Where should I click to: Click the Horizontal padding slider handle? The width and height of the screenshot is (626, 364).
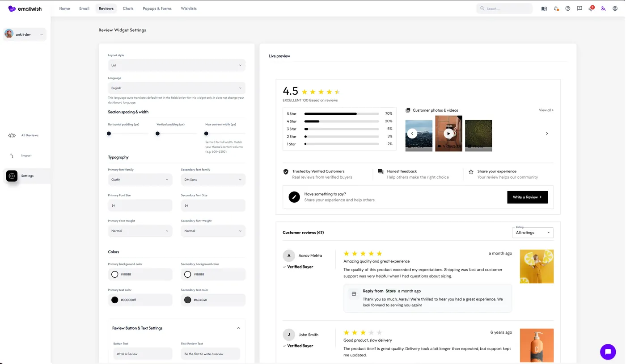point(109,134)
